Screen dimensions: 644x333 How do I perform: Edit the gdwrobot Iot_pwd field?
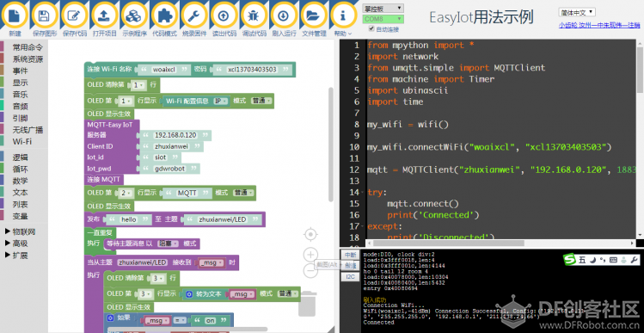click(169, 169)
